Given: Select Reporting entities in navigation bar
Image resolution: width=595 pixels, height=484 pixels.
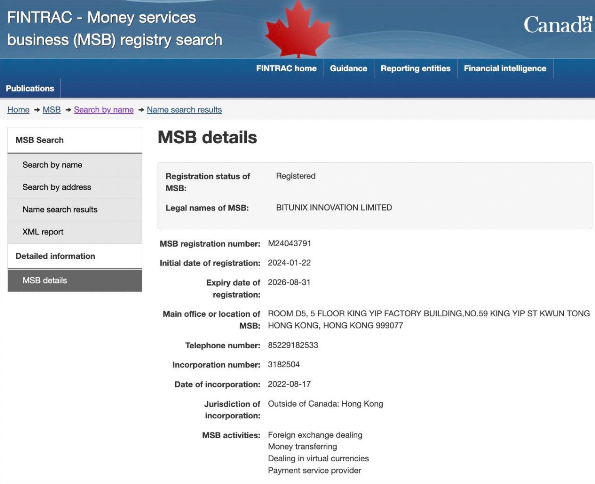Looking at the screenshot, I should coord(416,68).
